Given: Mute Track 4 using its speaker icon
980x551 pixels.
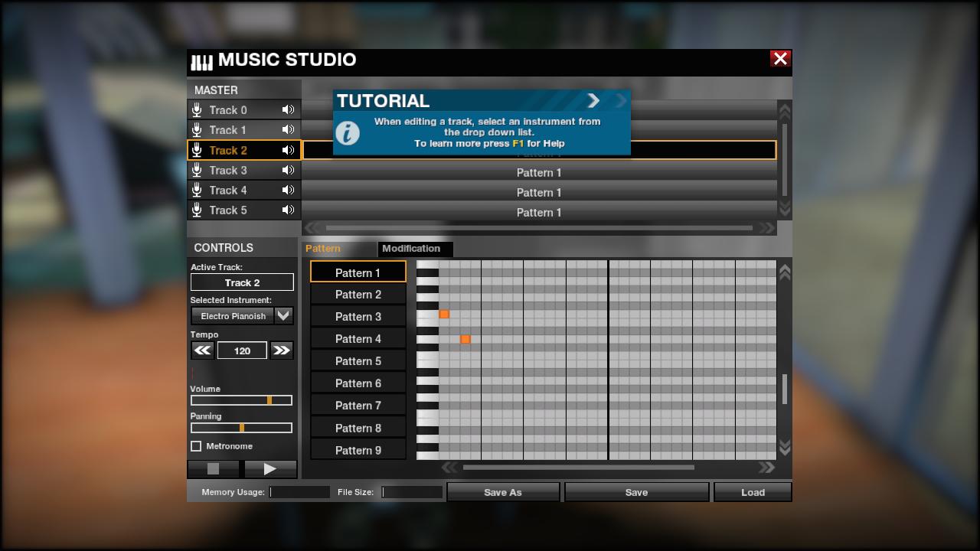Looking at the screenshot, I should [x=288, y=191].
